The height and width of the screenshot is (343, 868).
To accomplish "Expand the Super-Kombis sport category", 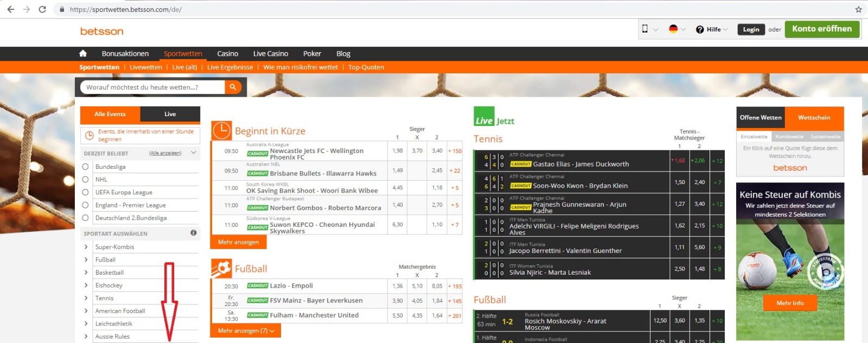I will [x=86, y=247].
